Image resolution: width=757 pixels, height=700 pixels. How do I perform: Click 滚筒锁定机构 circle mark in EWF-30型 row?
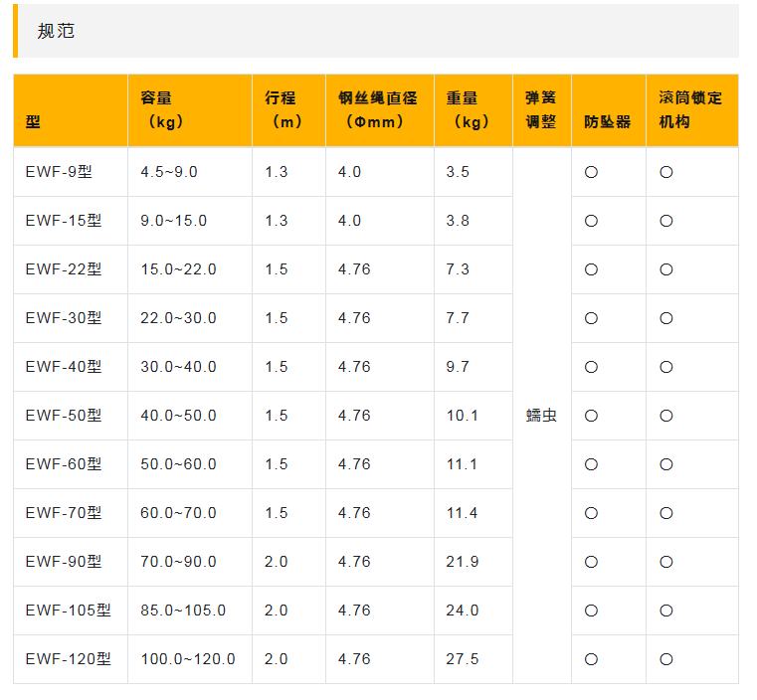[x=666, y=318]
